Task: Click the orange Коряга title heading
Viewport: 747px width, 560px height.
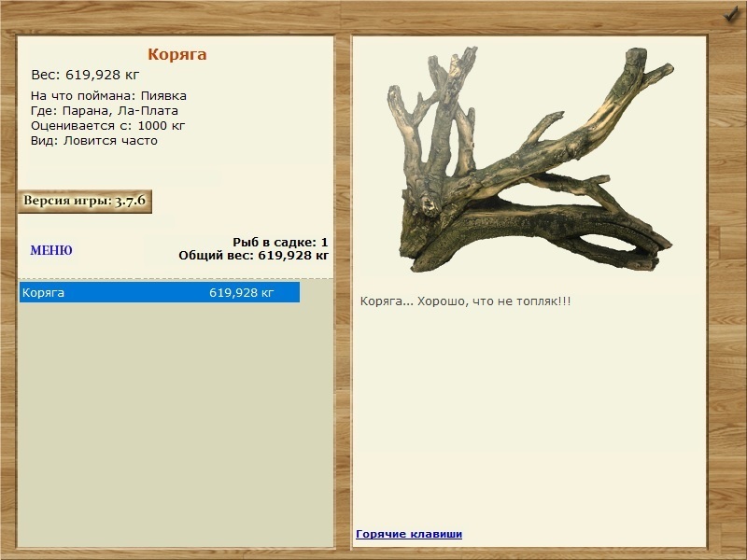Action: tap(177, 54)
